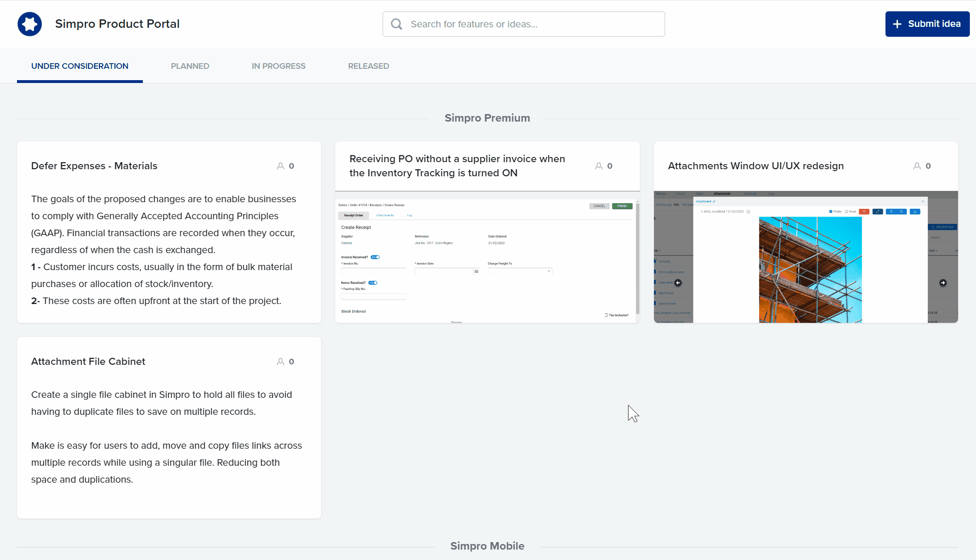Open Receiving PO without supplier invoice idea
This screenshot has height=560, width=976.
pyautogui.click(x=457, y=166)
